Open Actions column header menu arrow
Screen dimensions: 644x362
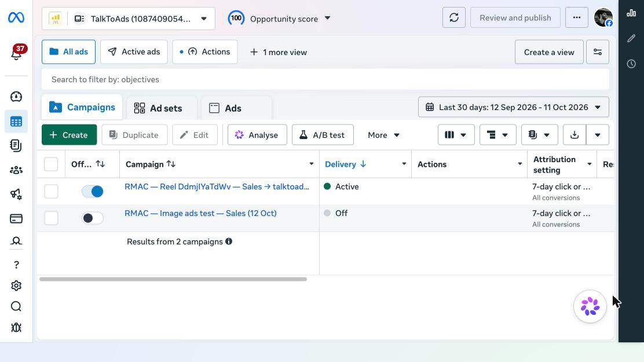click(520, 164)
